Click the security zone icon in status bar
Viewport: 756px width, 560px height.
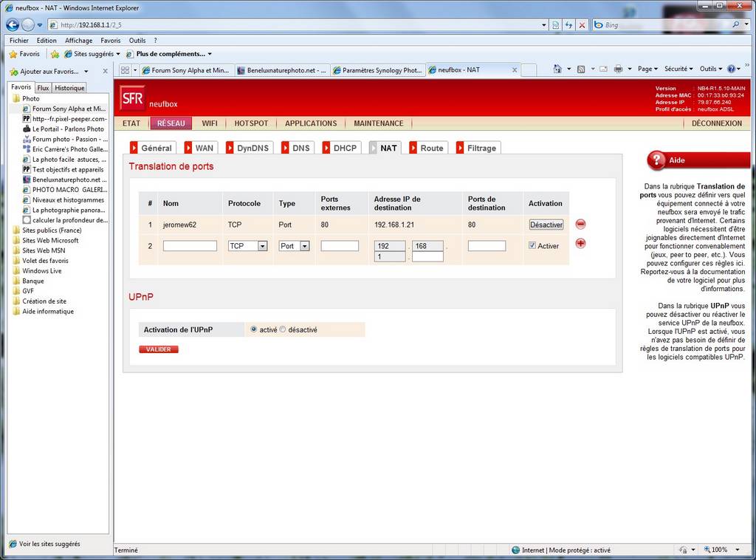(x=515, y=550)
